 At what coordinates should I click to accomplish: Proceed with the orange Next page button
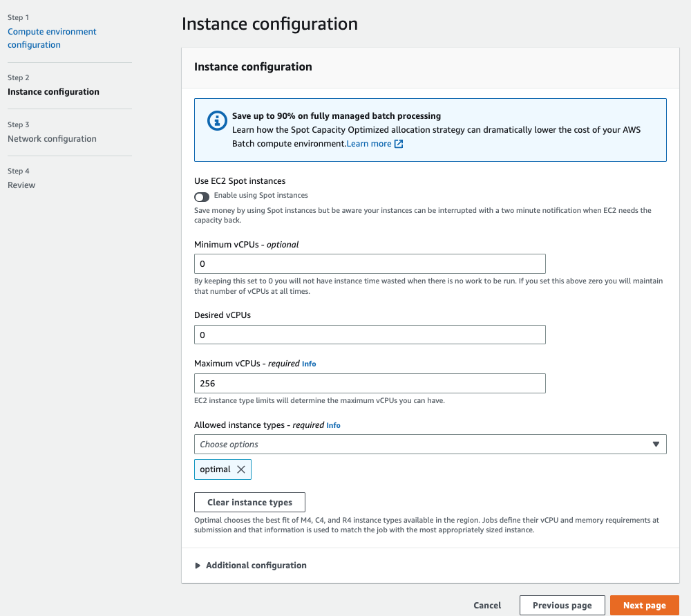click(x=644, y=606)
